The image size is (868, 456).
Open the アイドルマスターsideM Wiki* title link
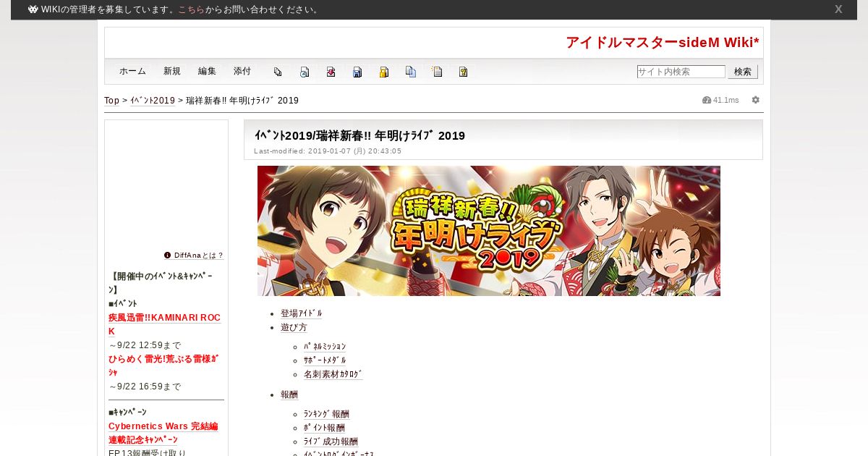(663, 42)
